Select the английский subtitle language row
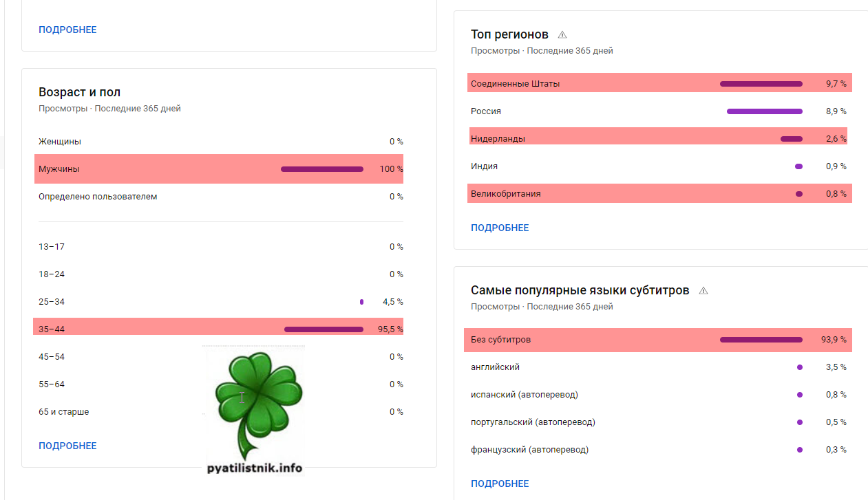This screenshot has width=868, height=500. click(657, 367)
